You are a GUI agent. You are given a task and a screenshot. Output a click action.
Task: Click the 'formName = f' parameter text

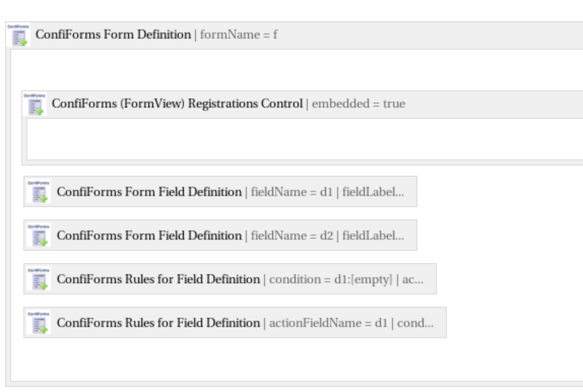coord(239,35)
